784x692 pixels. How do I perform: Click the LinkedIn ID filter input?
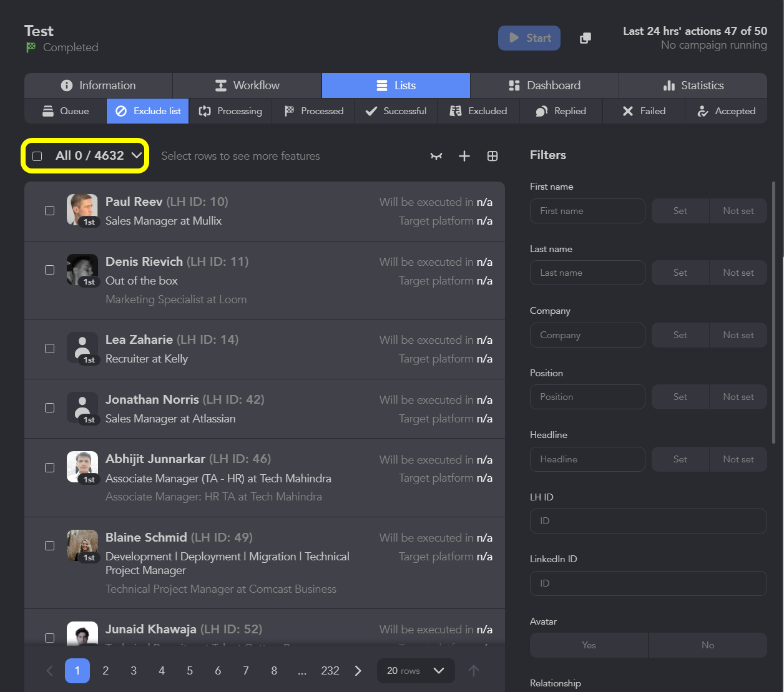click(649, 583)
